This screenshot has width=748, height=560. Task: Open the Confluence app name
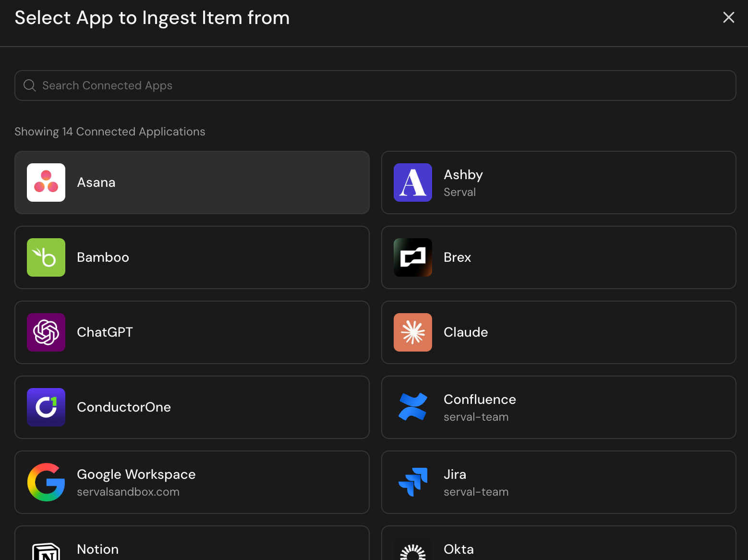click(x=480, y=400)
